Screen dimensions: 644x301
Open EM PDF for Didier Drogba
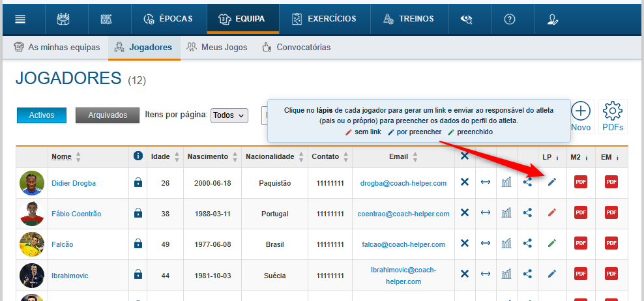point(611,182)
